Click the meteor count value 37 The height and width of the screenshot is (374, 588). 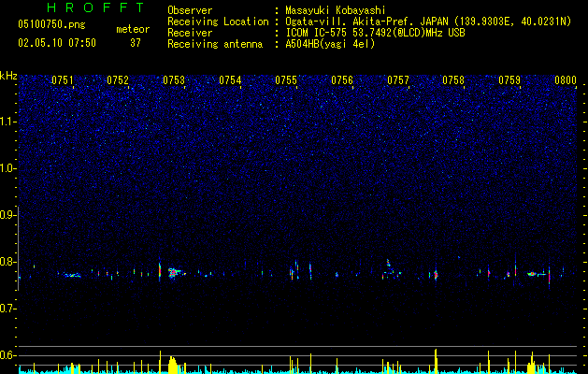pos(136,43)
